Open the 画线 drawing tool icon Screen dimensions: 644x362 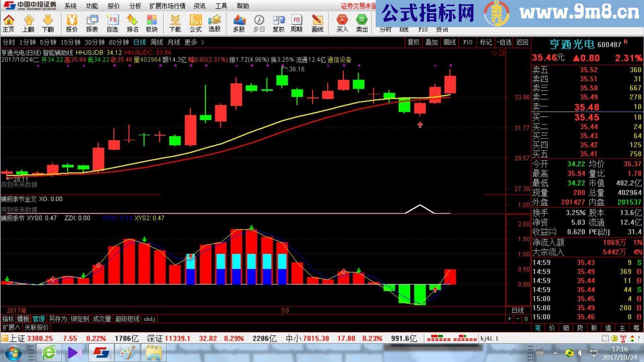coord(318,23)
